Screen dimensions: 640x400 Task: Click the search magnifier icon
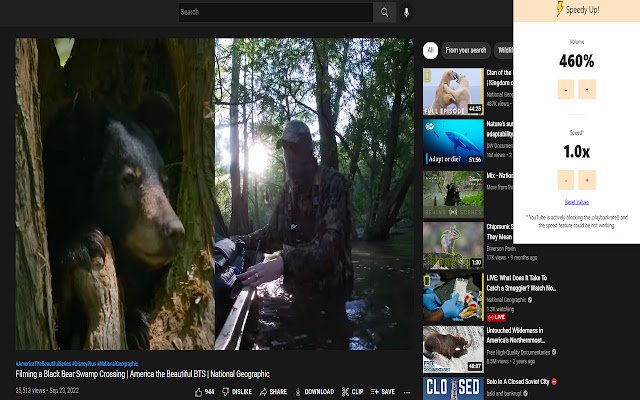(384, 12)
